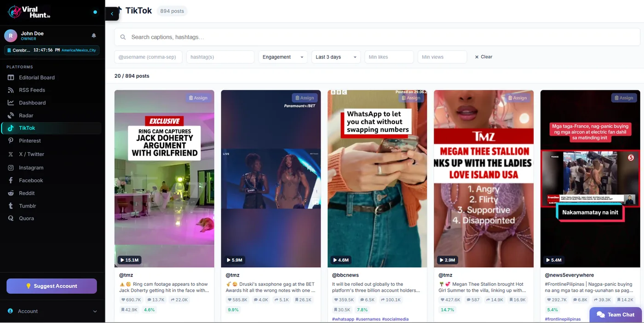Open the Nakamamatay na init video thumbnail

coord(590,179)
